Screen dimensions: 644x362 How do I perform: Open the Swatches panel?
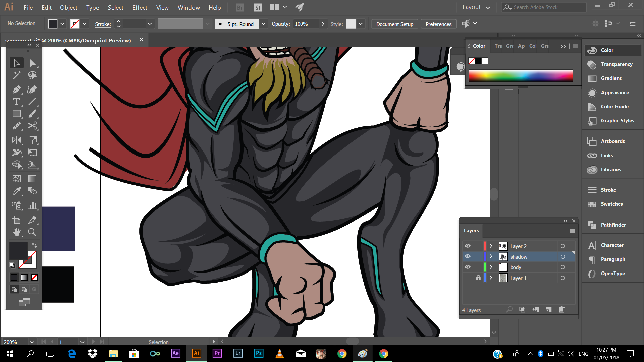coord(611,204)
